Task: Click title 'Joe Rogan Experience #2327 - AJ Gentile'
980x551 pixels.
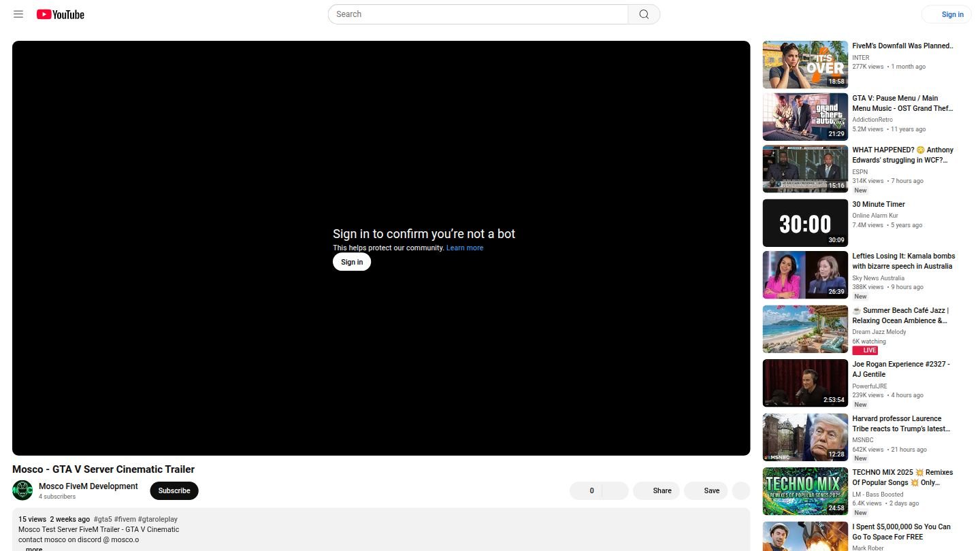Action: (901, 369)
